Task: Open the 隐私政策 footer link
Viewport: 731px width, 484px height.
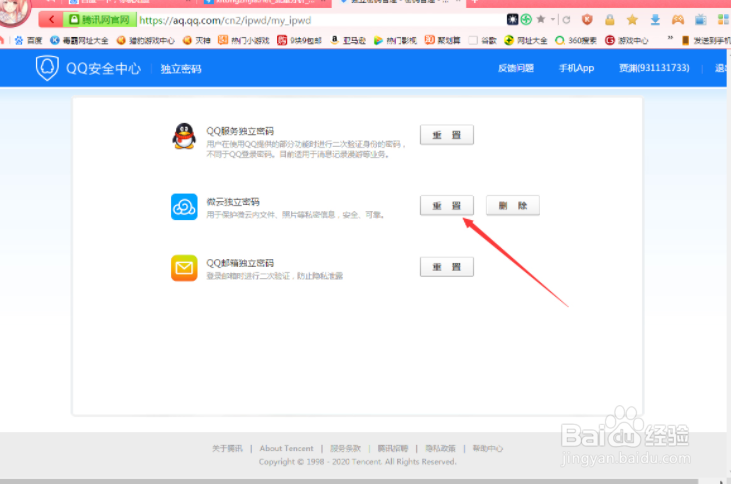Action: [x=440, y=448]
